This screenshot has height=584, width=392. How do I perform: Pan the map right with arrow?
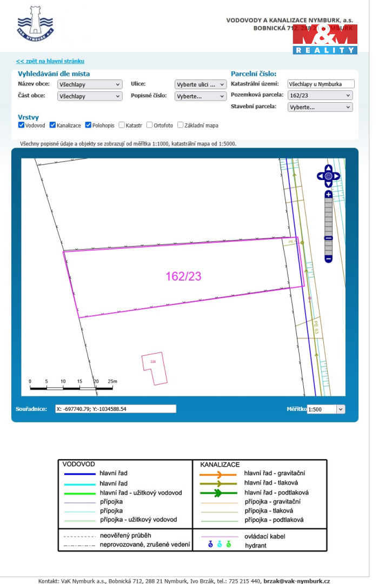click(336, 176)
